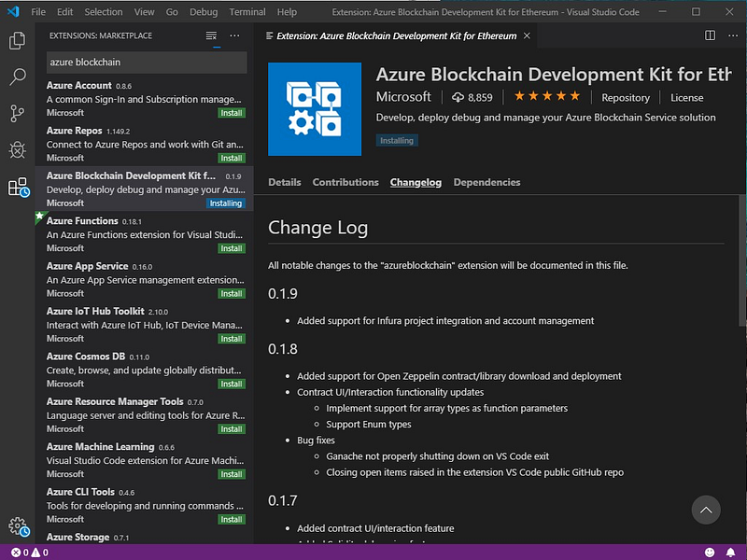Open the Repository link
Image resolution: width=747 pixels, height=560 pixels.
coord(626,98)
